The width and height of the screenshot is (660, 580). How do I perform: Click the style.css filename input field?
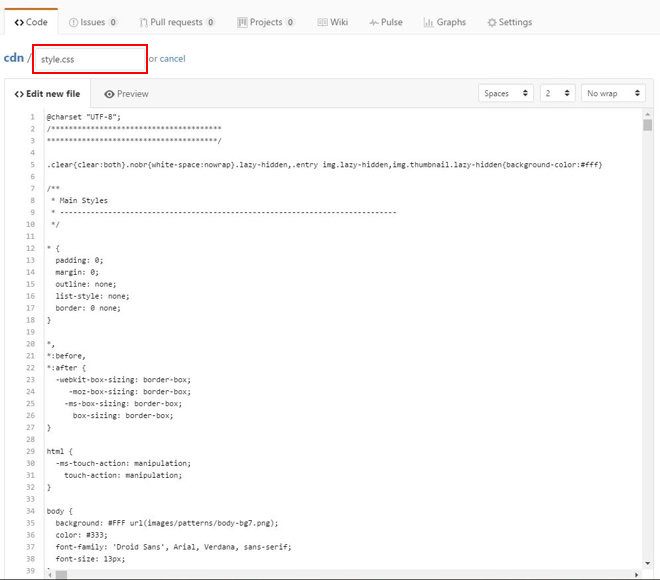pos(90,59)
